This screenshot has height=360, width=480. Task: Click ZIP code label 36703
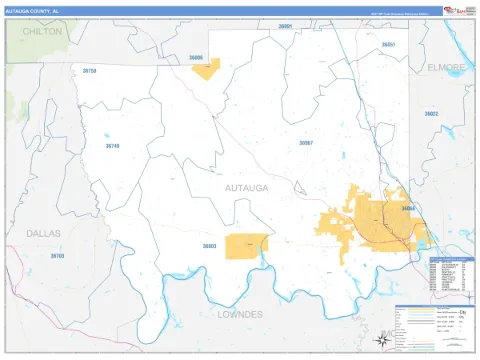57,256
